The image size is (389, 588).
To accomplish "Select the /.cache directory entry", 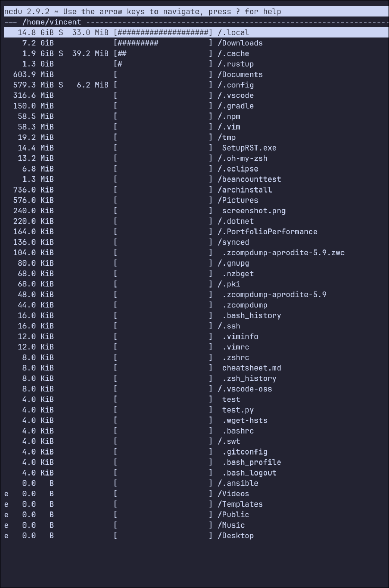I will pyautogui.click(x=233, y=53).
